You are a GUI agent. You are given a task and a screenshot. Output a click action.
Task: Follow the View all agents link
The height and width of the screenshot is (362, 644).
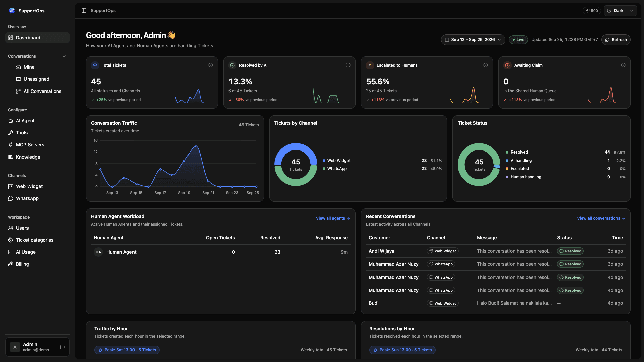[333, 218]
